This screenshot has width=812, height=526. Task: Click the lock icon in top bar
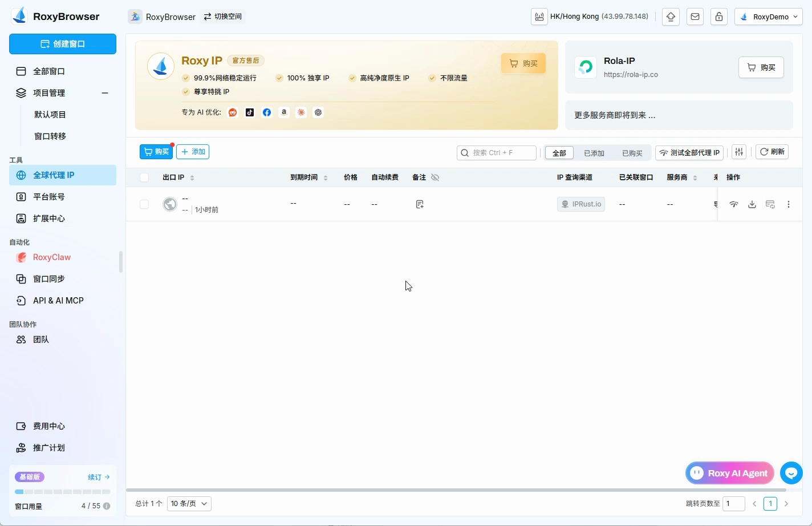click(719, 17)
